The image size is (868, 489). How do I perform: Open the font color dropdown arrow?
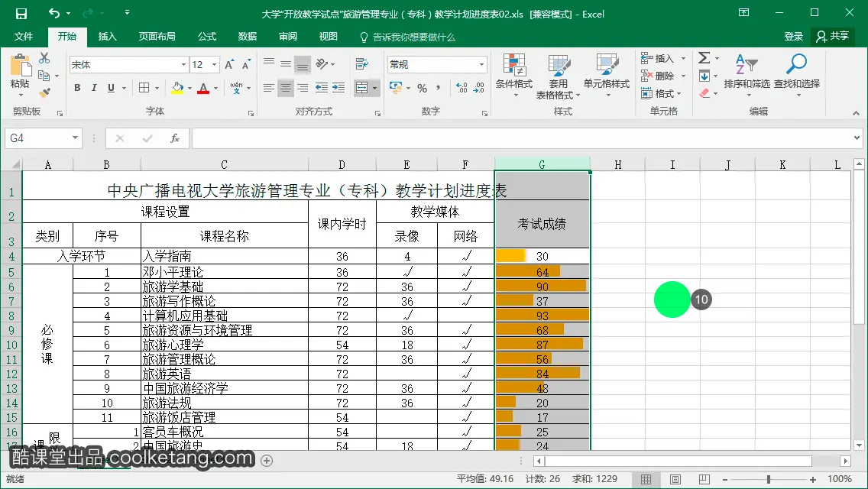pos(216,88)
